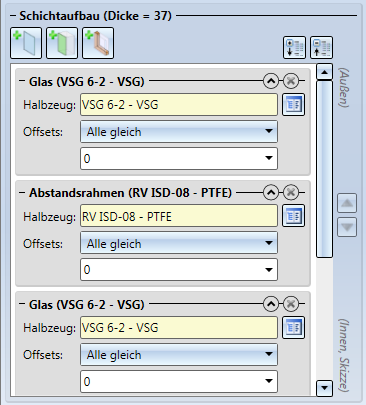Open offset value dropdown of Abstandsrahmen
Screen dimensions: 366x405
coord(179,269)
